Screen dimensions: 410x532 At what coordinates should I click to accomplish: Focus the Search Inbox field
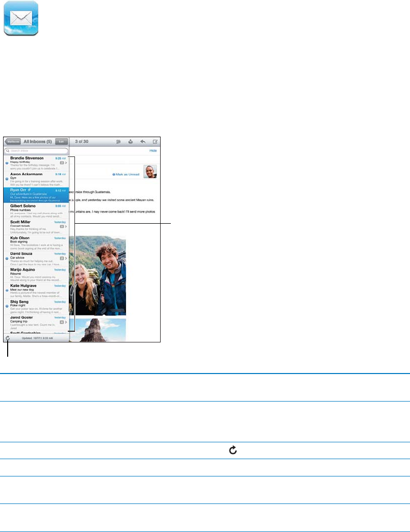(x=36, y=151)
